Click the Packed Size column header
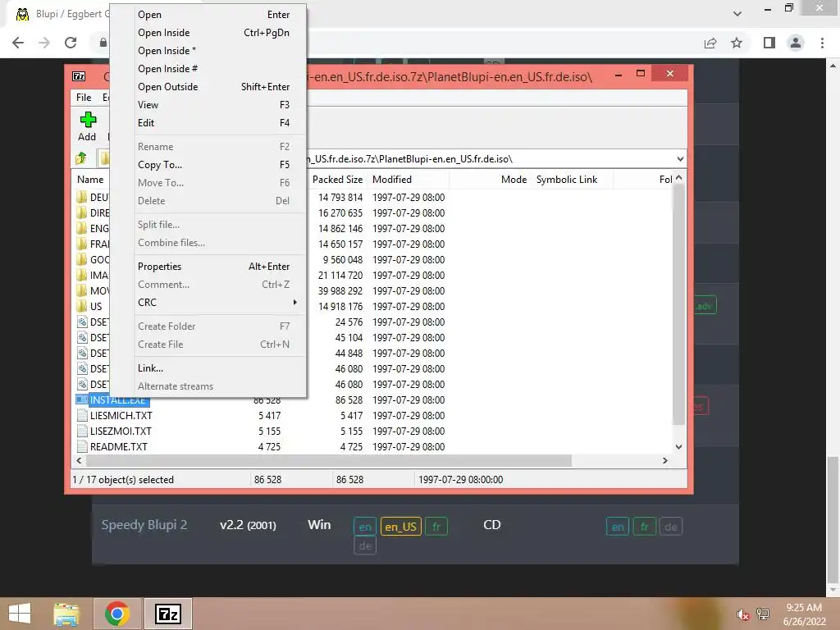This screenshot has width=840, height=630. pos(337,180)
